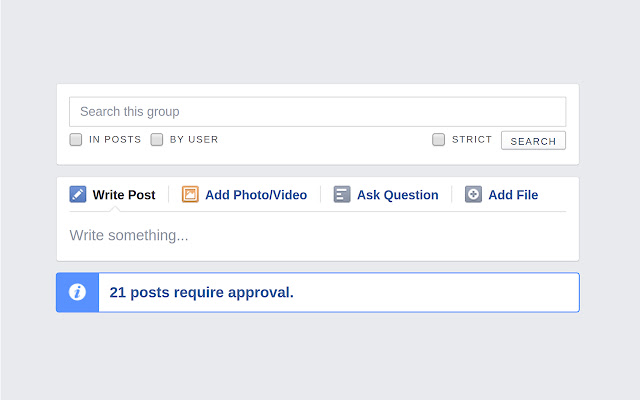The image size is (640, 400).
Task: Click the IN POSTS label text
Action: tap(115, 140)
